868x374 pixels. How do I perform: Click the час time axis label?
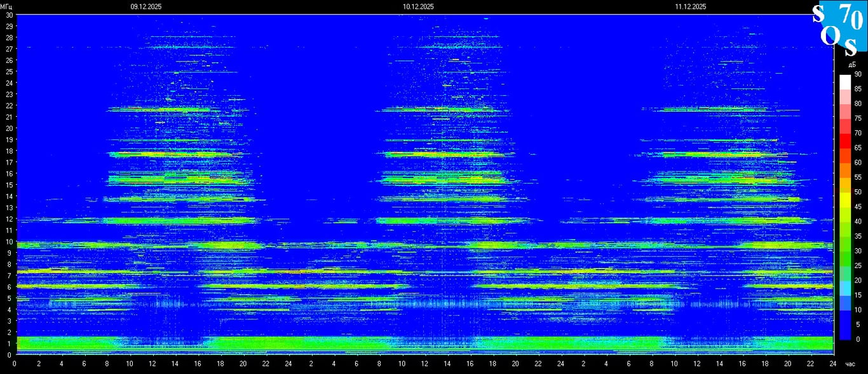pos(850,364)
